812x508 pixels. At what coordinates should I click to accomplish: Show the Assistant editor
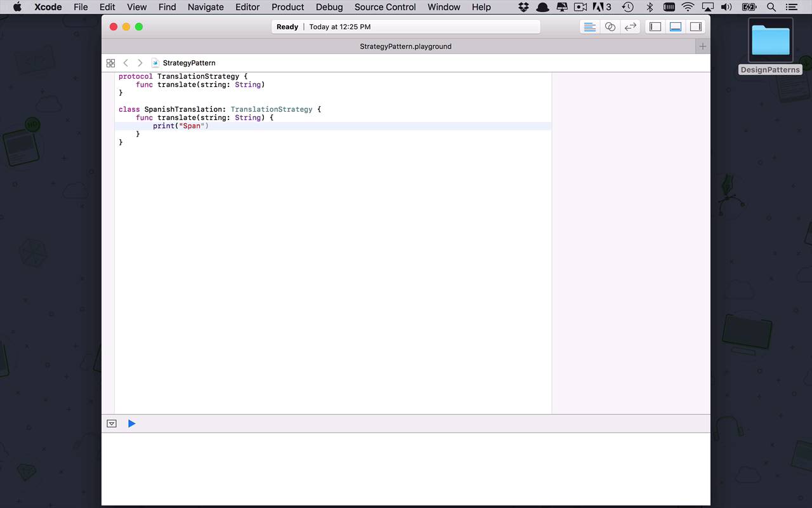(610, 27)
